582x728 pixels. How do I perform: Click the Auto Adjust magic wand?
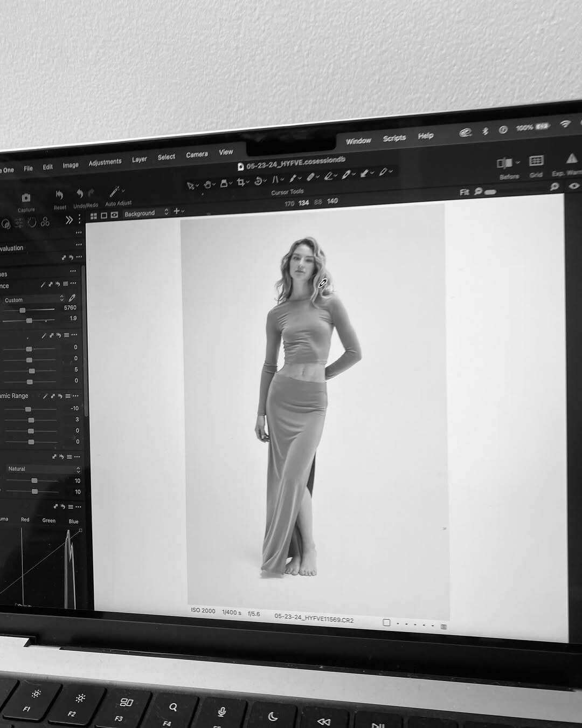tap(114, 191)
